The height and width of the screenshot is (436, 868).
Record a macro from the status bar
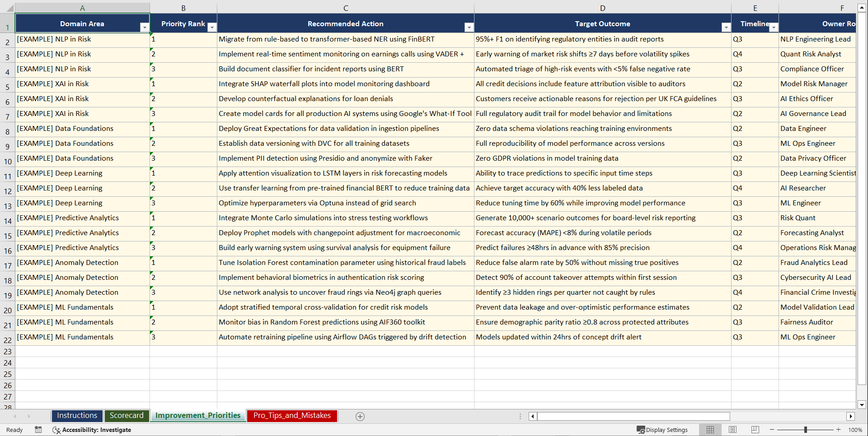pos(38,430)
